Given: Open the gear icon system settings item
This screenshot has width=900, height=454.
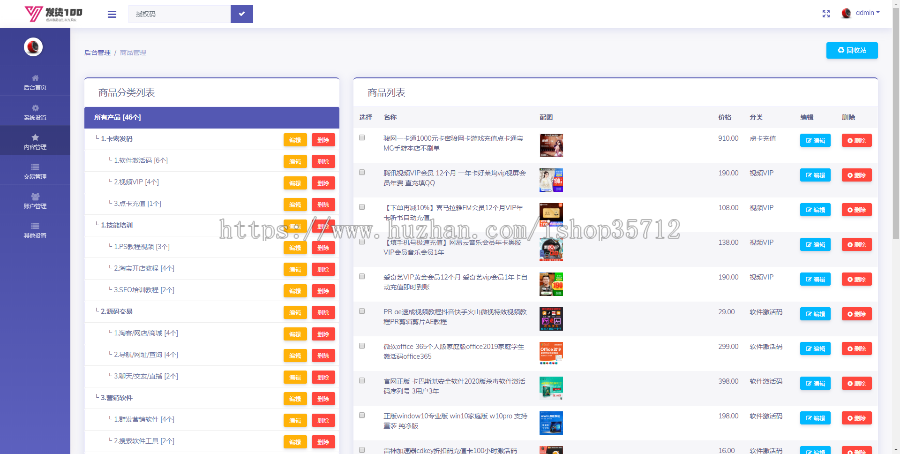Looking at the screenshot, I should 35,112.
